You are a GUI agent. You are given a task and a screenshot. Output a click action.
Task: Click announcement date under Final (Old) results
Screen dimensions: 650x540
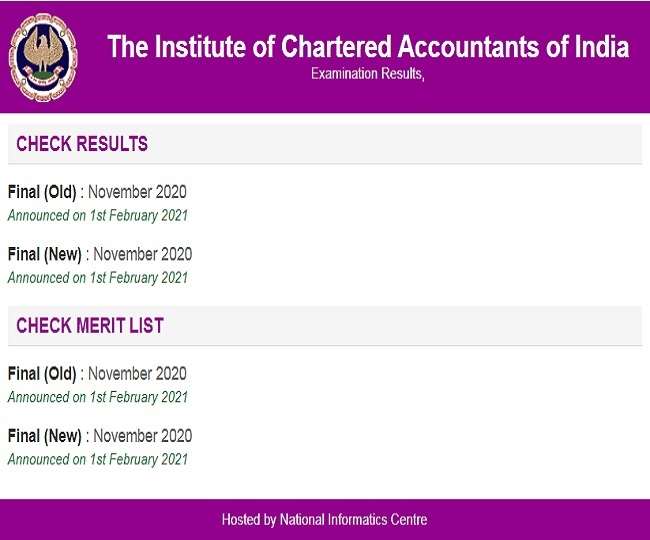click(x=98, y=215)
